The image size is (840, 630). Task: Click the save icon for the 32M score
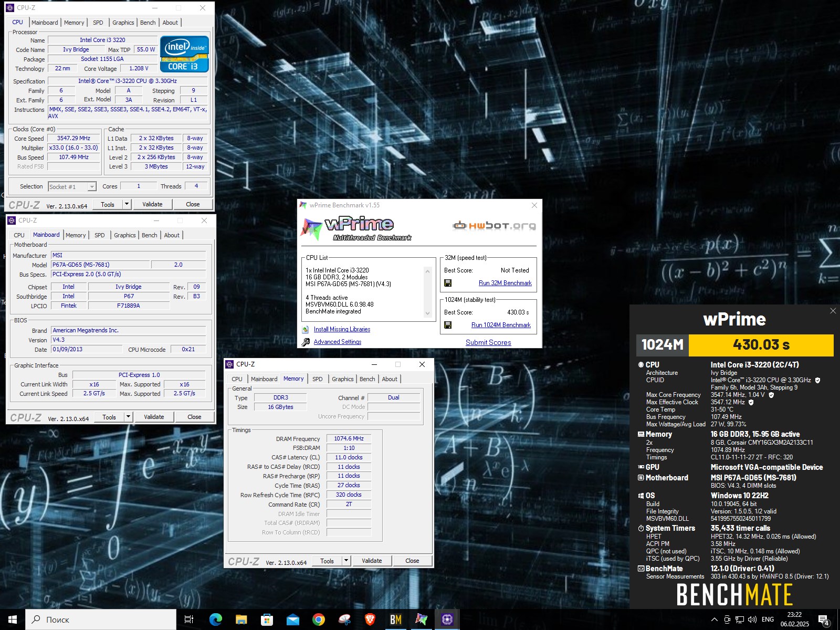[x=448, y=283]
